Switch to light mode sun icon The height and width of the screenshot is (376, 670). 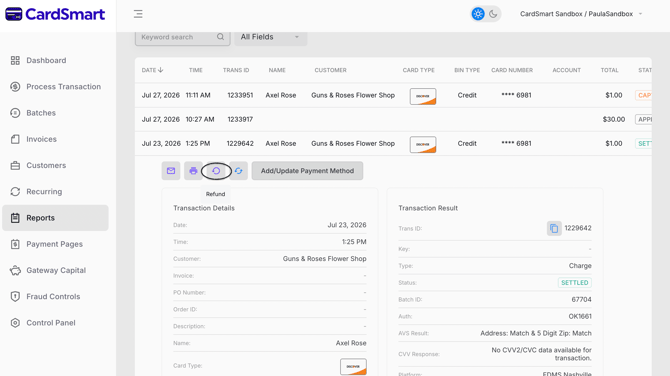(x=478, y=14)
